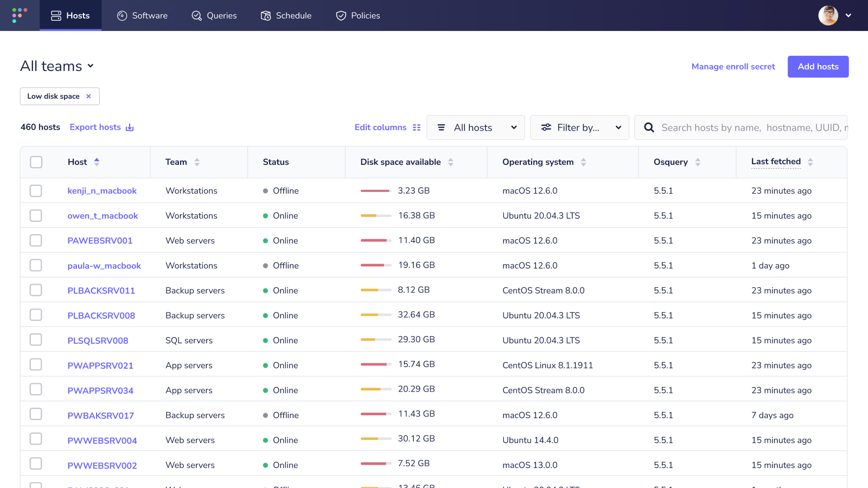Select checkbox for PWBAKSRV017
This screenshot has height=488, width=868.
click(36, 415)
